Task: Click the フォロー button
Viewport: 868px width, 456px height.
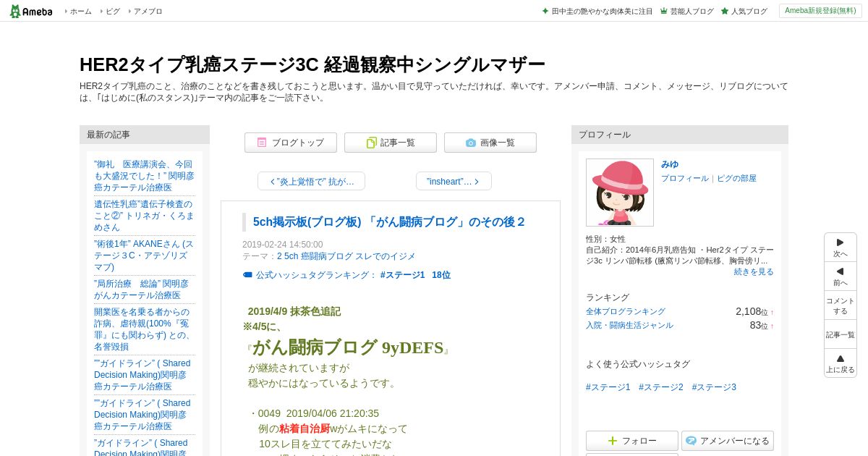Action: point(632,441)
